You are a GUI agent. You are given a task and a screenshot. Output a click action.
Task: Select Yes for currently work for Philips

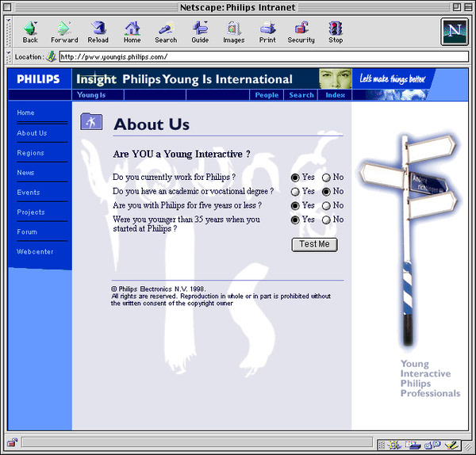pos(295,178)
